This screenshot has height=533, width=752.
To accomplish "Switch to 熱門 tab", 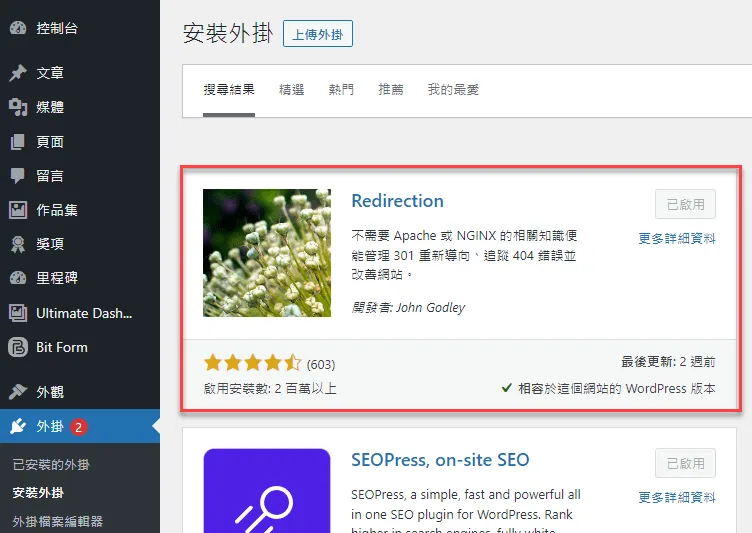I will [341, 89].
